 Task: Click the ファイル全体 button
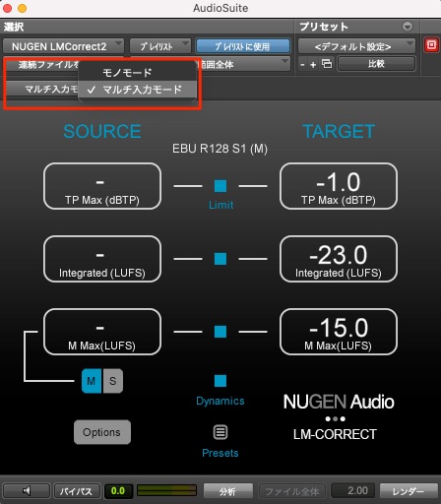pos(291,490)
